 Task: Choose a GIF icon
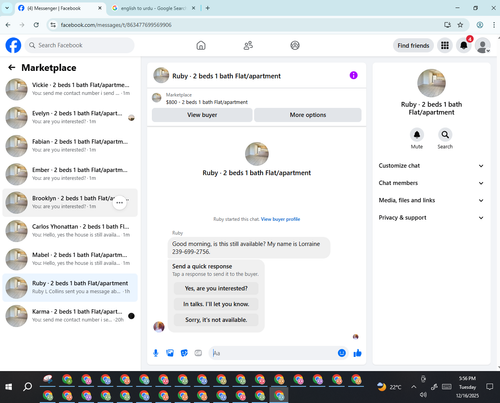[198, 353]
